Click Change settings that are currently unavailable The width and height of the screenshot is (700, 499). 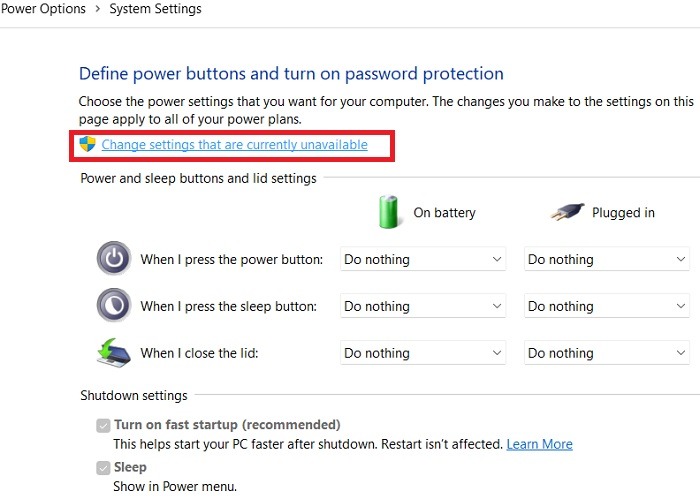(x=234, y=145)
